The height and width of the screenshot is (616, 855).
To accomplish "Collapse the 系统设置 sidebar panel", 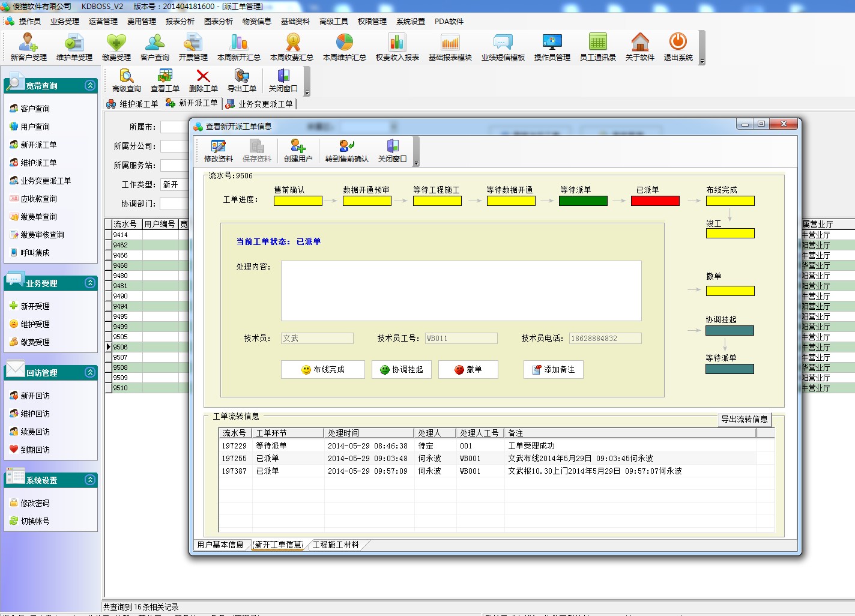I will (x=90, y=480).
